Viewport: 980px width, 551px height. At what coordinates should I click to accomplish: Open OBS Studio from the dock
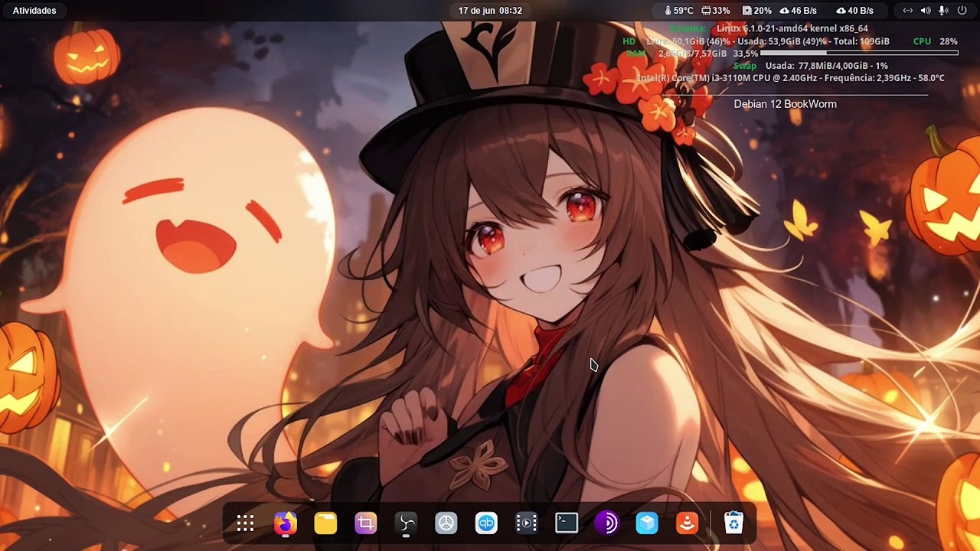pyautogui.click(x=406, y=523)
